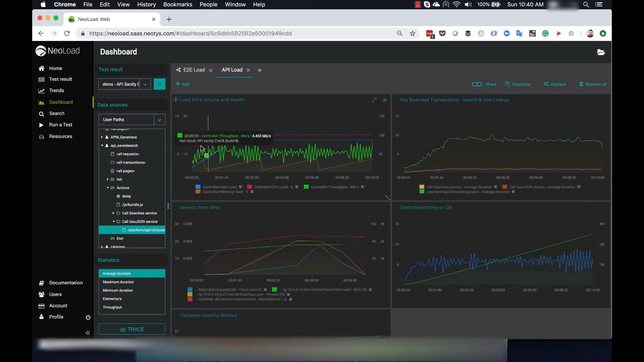Remove Controller/User Load series from legend
Viewport: 644px width, 362px height.
240,187
